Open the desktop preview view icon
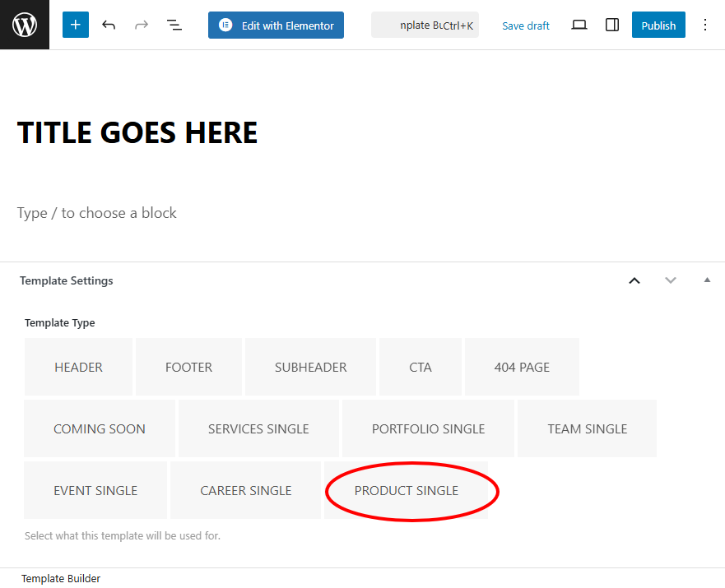 579,25
